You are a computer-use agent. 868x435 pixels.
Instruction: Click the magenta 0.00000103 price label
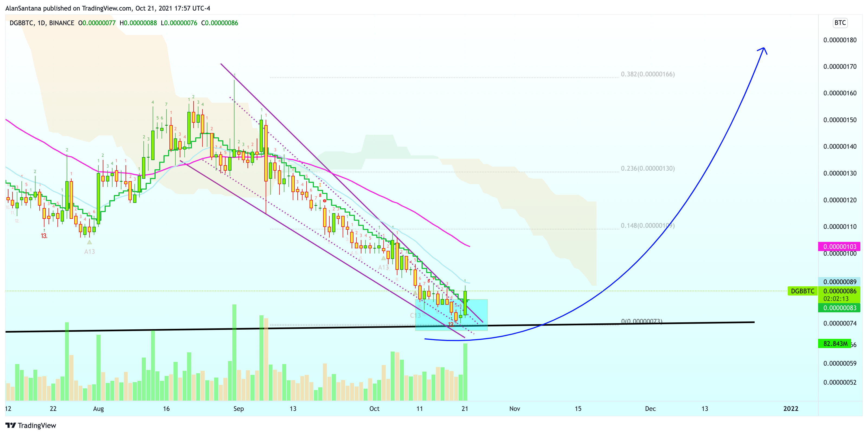(x=839, y=246)
